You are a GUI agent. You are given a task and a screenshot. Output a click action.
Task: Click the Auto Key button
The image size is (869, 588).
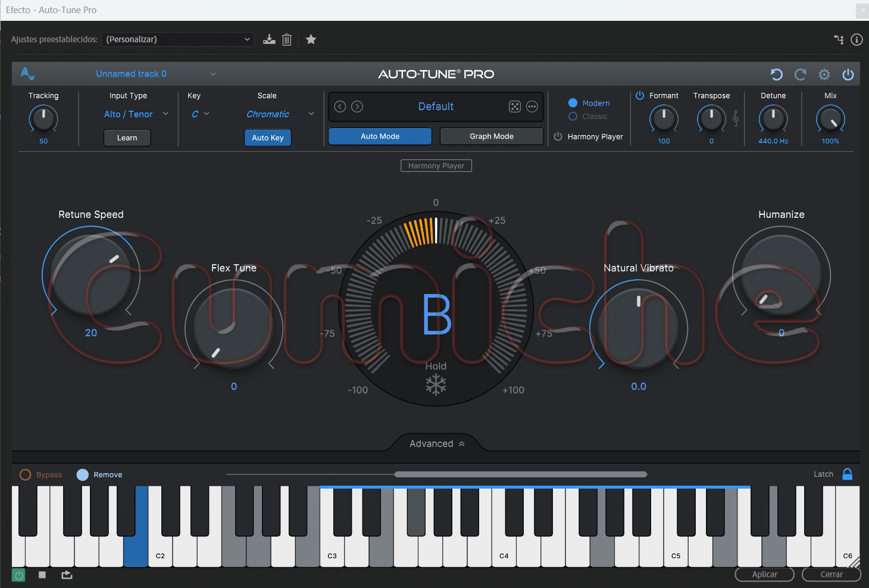268,137
